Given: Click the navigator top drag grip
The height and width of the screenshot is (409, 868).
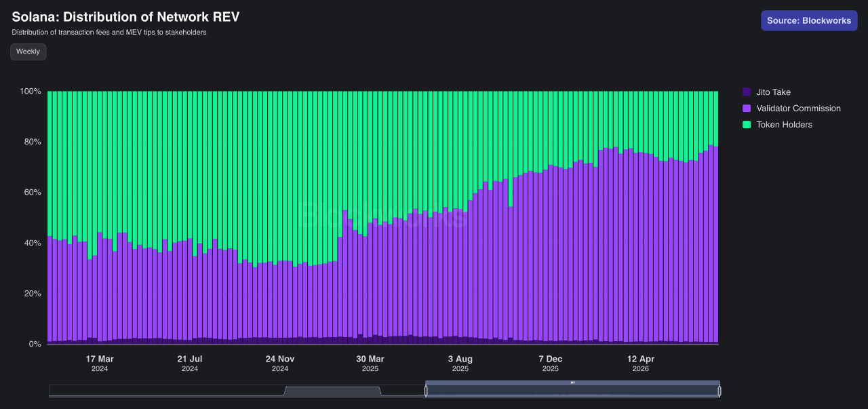Looking at the screenshot, I should point(572,383).
